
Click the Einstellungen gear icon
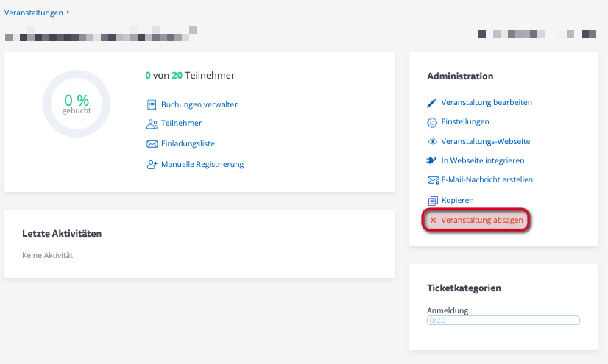(433, 122)
